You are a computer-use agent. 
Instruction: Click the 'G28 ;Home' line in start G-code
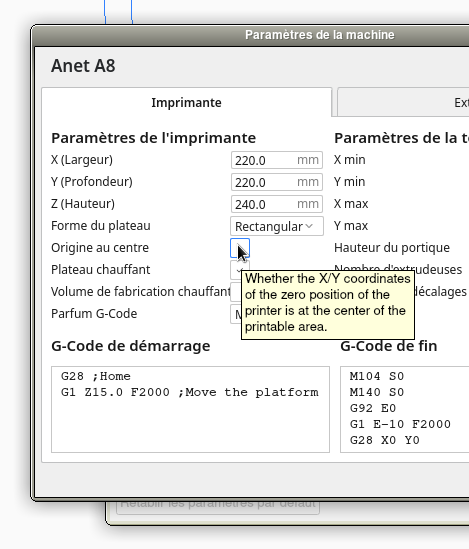(x=96, y=376)
